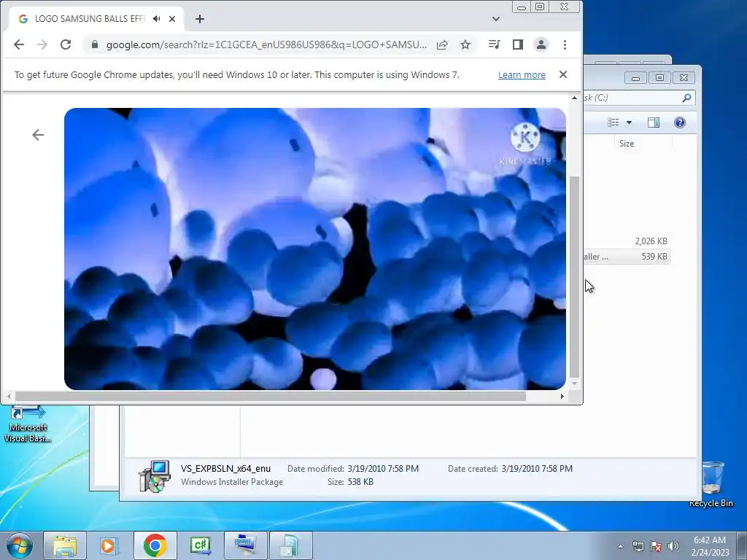This screenshot has height=560, width=747.
Task: Click the Explorer search box
Action: click(638, 98)
